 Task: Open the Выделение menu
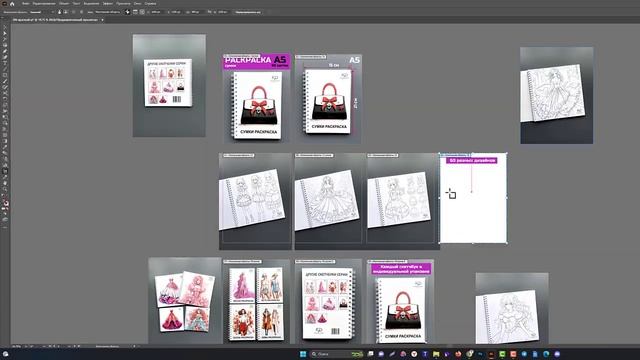[x=91, y=3]
